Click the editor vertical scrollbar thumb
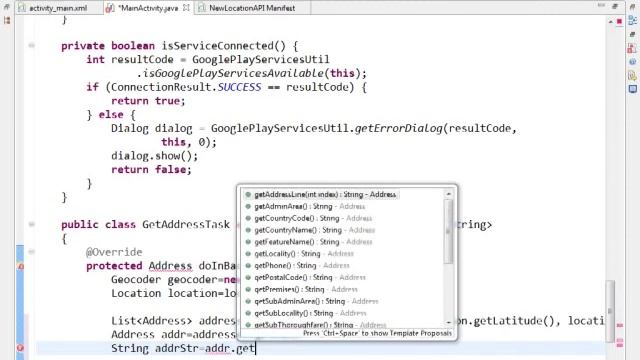The image size is (640, 360). pos(610,310)
